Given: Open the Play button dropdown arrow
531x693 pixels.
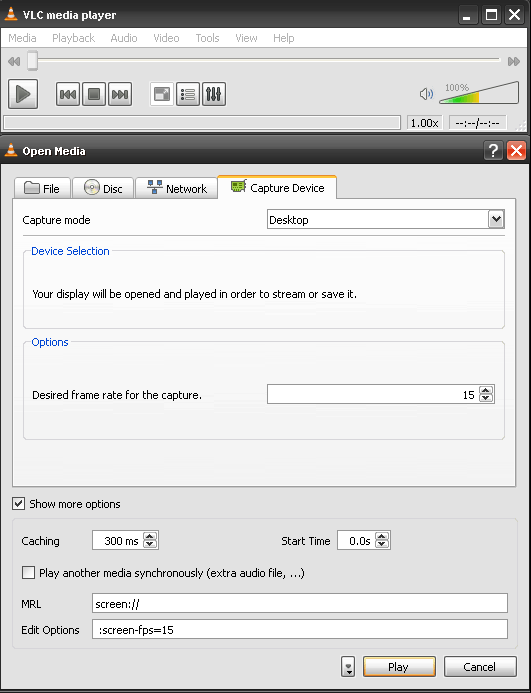Looking at the screenshot, I should (348, 666).
